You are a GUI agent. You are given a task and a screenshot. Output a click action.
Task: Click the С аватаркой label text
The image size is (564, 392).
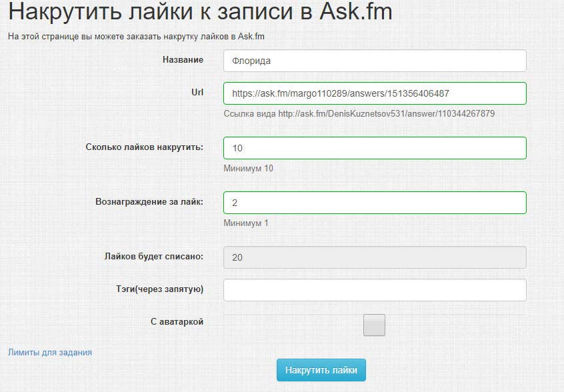point(177,321)
